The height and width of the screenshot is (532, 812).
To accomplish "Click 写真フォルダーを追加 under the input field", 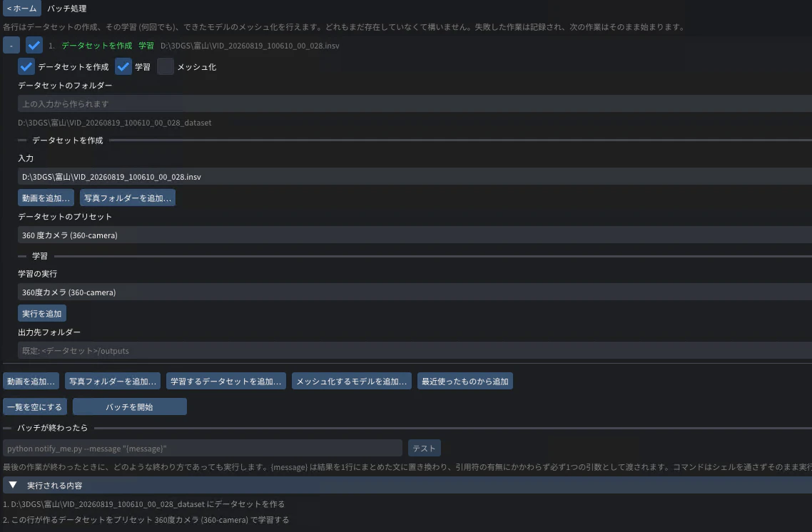I will pos(128,198).
